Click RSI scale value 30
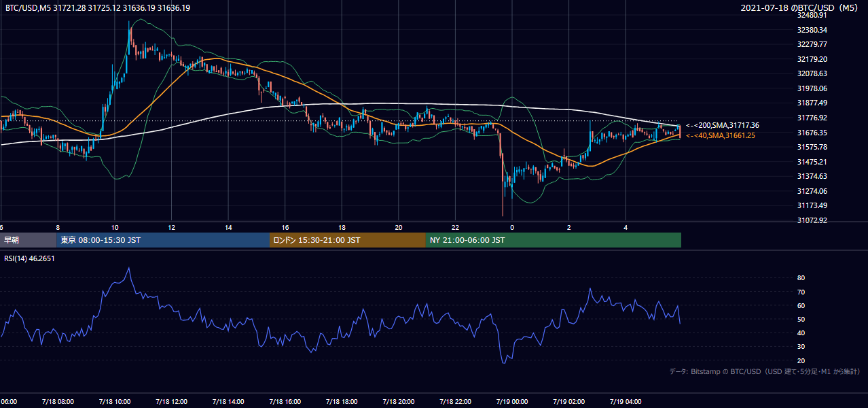This screenshot has height=408, width=868. [801, 347]
